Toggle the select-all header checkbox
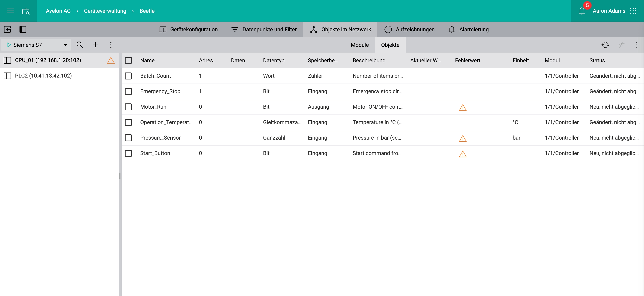 click(128, 60)
